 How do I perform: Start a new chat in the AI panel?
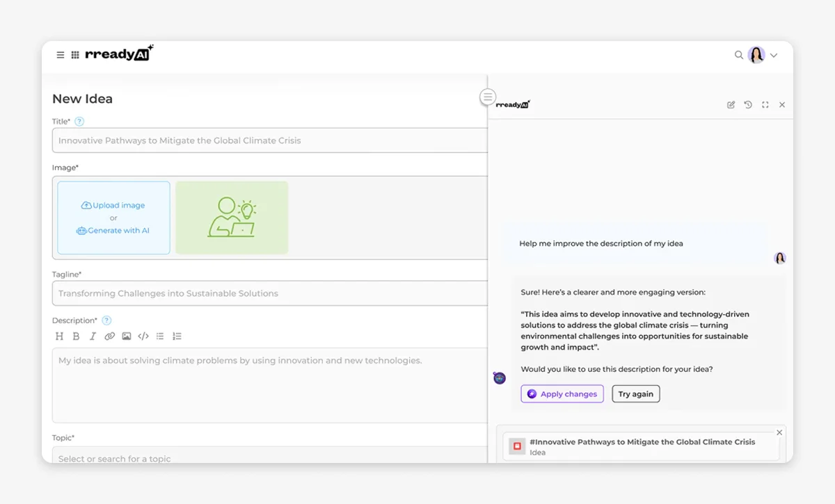coord(731,104)
